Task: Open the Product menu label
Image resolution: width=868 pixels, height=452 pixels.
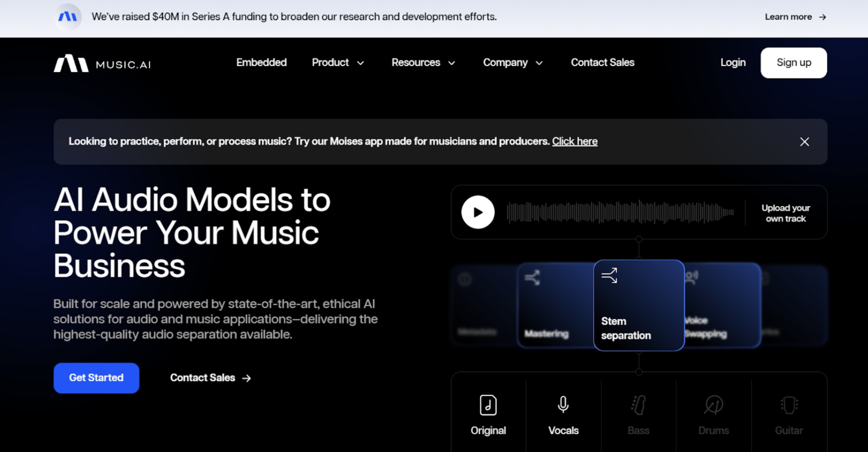Action: tap(330, 63)
